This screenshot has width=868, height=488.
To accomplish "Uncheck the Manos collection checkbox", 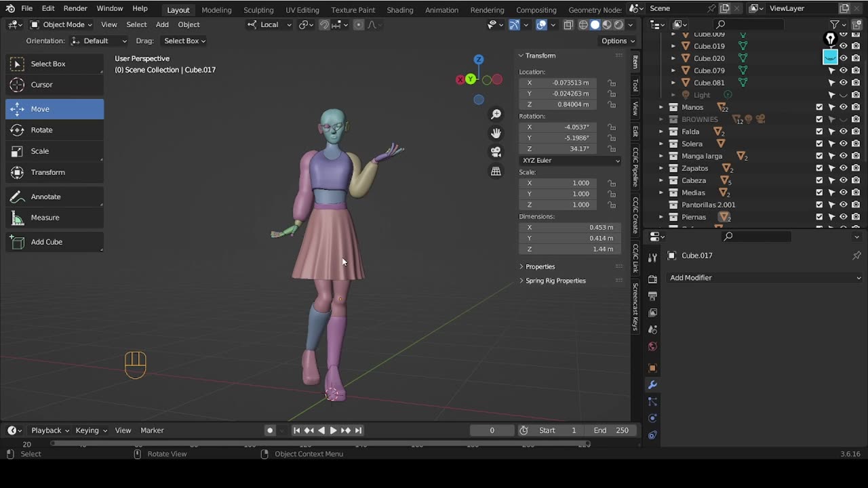I will (x=819, y=107).
